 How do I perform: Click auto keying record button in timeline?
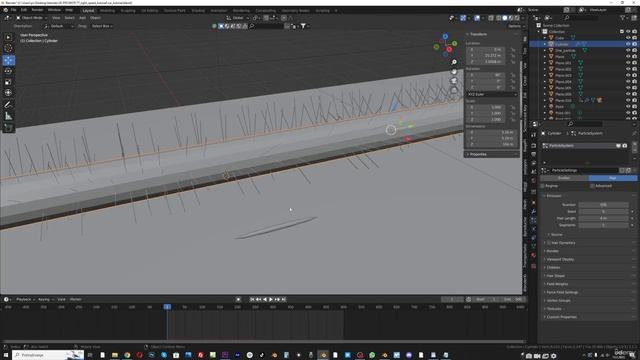238,300
